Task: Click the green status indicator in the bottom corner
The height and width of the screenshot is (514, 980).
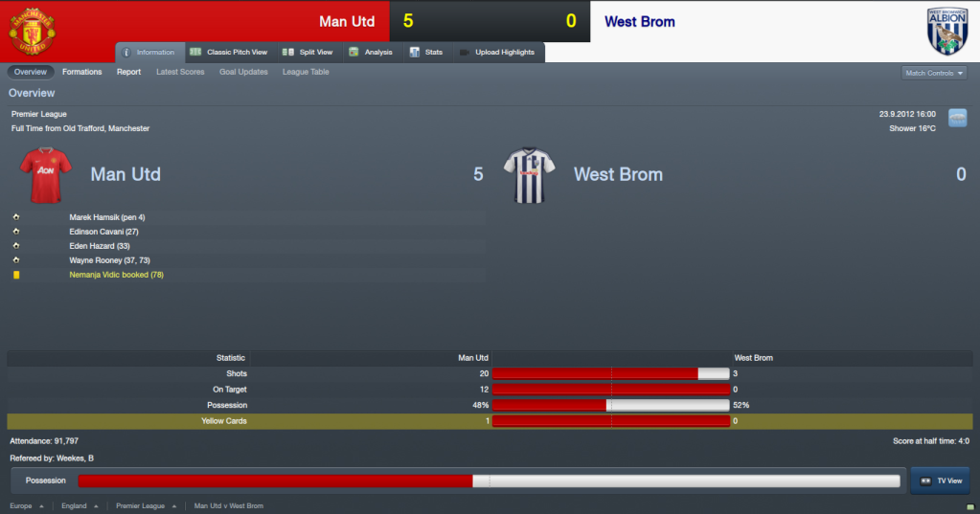Action: click(970, 507)
